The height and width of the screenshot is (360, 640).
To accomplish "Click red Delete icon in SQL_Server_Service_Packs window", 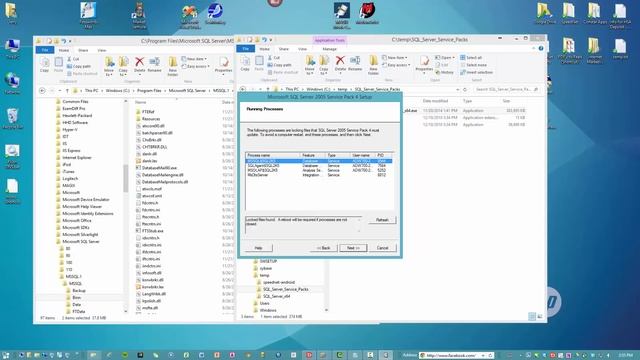I will (x=340, y=61).
